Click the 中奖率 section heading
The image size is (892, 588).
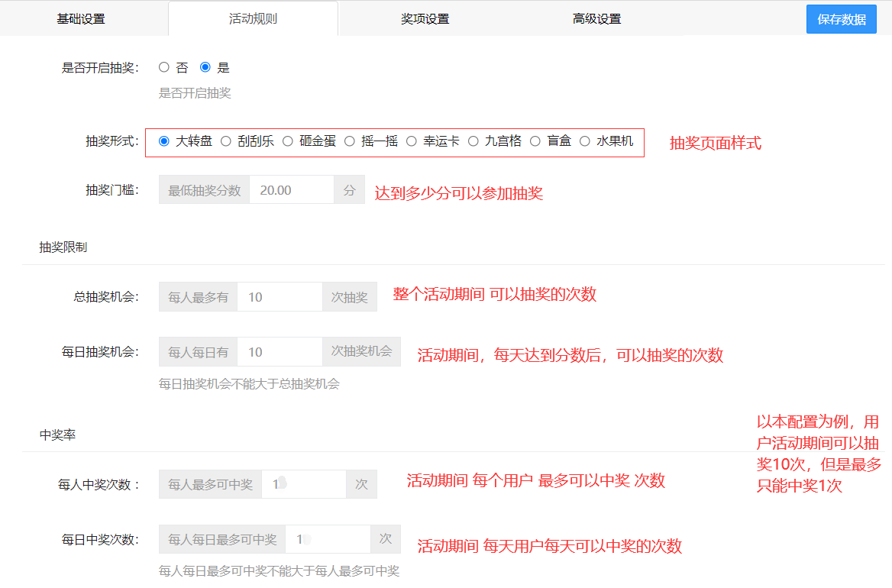[x=57, y=435]
